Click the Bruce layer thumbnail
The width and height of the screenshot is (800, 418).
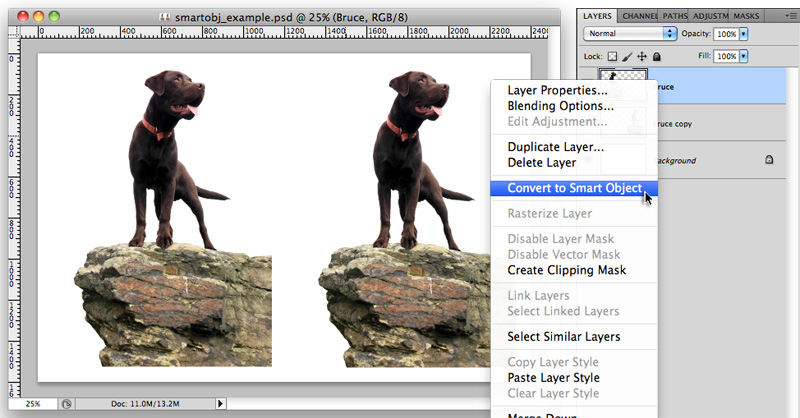click(x=621, y=76)
